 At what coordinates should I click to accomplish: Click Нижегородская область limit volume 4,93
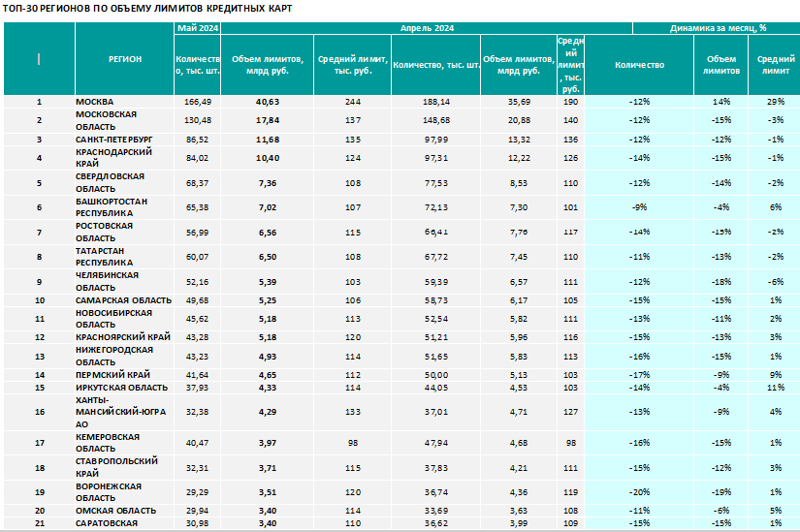[268, 357]
